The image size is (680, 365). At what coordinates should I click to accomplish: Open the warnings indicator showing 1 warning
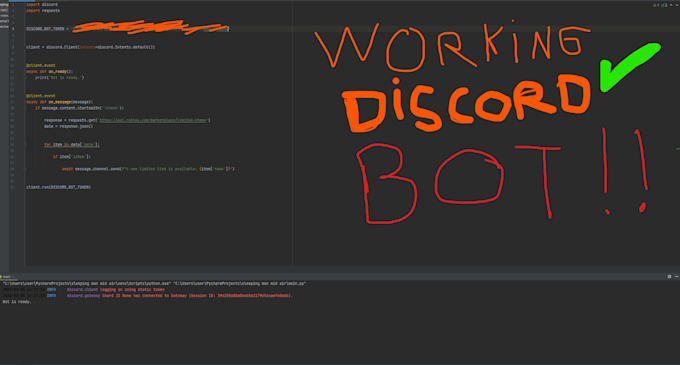(x=656, y=5)
